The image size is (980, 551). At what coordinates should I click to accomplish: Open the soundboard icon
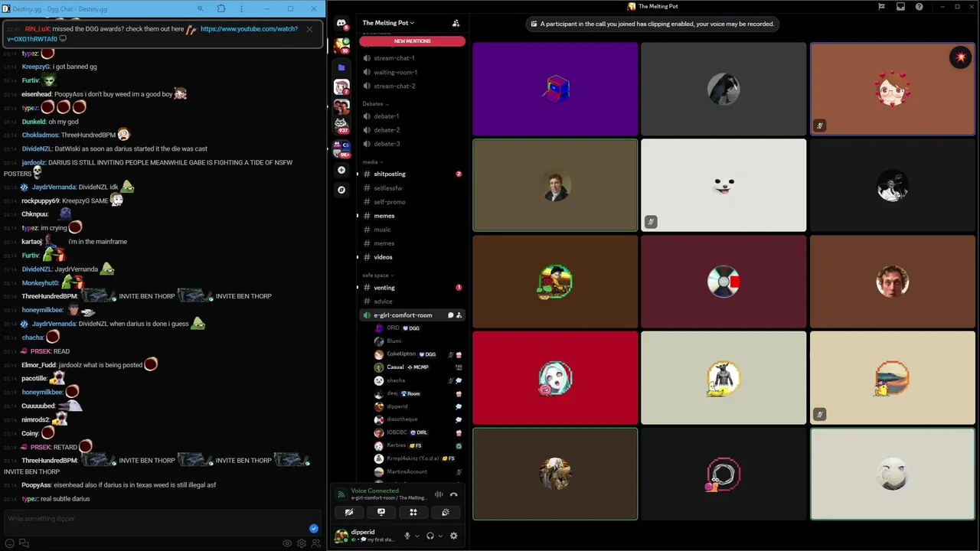click(x=446, y=513)
